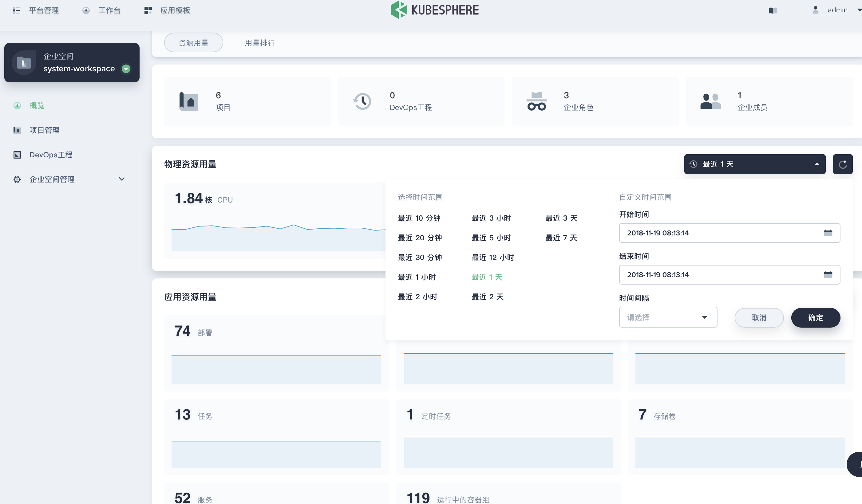Click the DevOps工程 sidebar icon
This screenshot has width=862, height=504.
pos(17,155)
